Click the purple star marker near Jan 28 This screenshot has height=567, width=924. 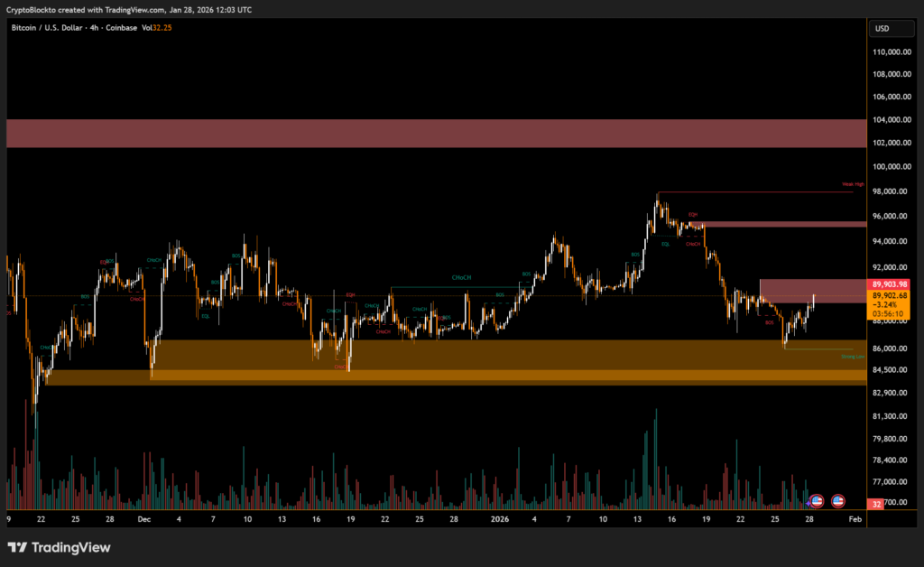[809, 501]
